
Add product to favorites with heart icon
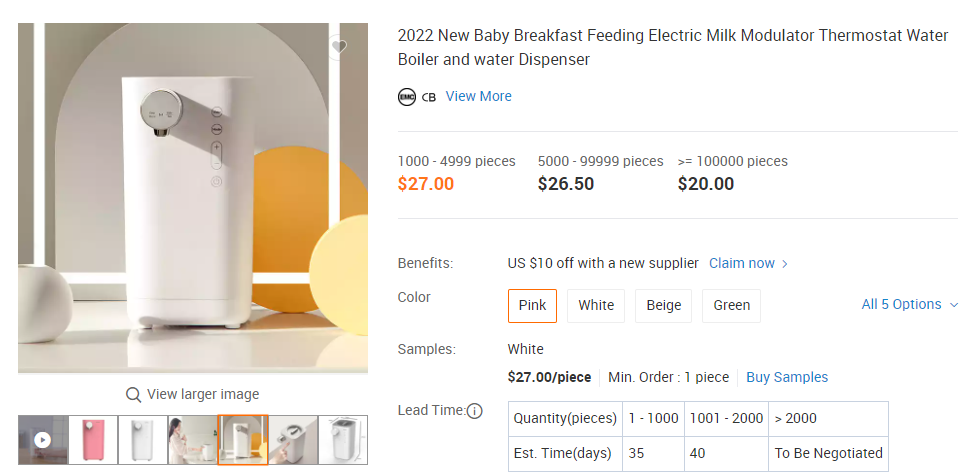click(x=339, y=47)
